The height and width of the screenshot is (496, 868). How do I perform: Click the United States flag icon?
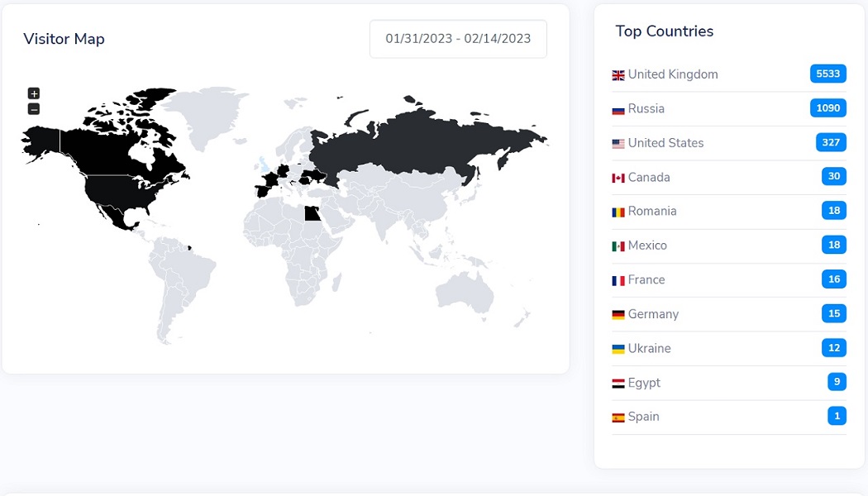point(618,144)
